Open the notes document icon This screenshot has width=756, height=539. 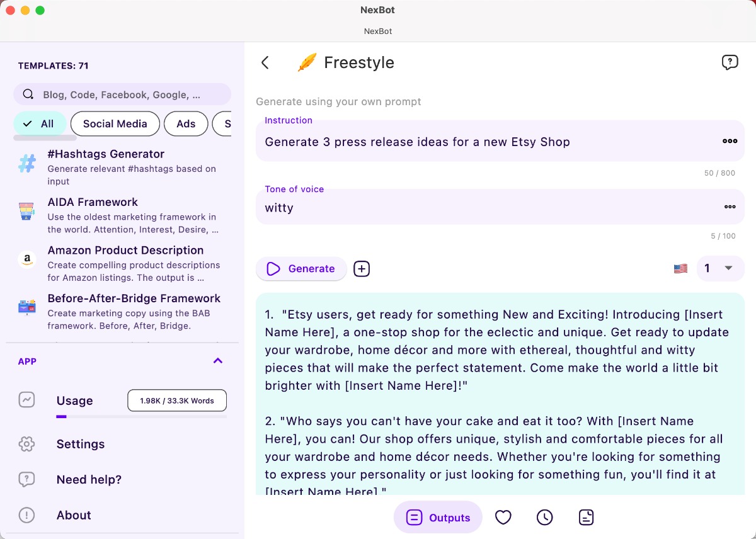coord(586,518)
